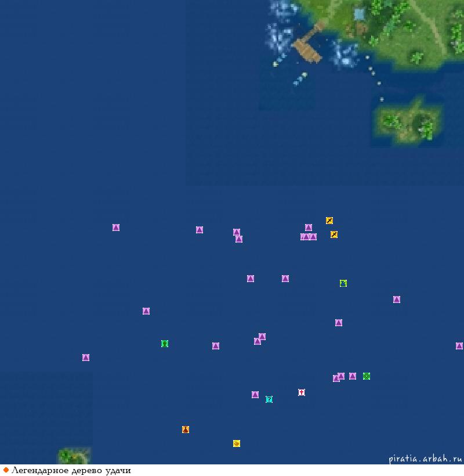Click purple triangle closest below lime-green marker
Screen dimensions: 464x476
click(x=339, y=323)
